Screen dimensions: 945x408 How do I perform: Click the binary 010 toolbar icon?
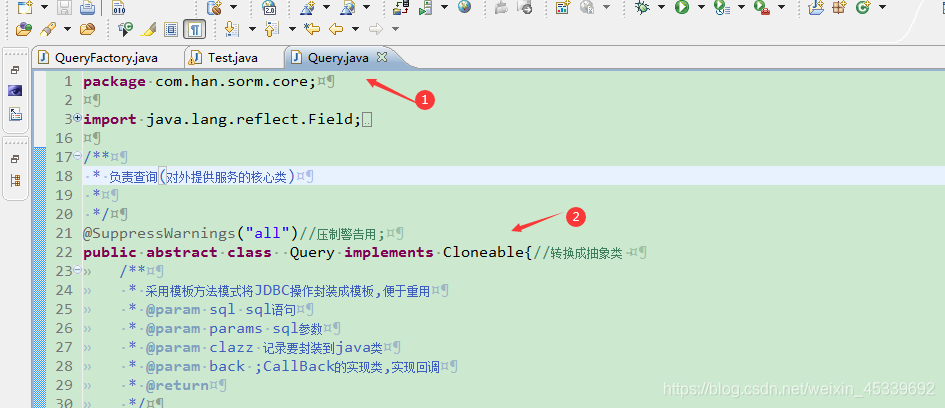click(x=119, y=7)
